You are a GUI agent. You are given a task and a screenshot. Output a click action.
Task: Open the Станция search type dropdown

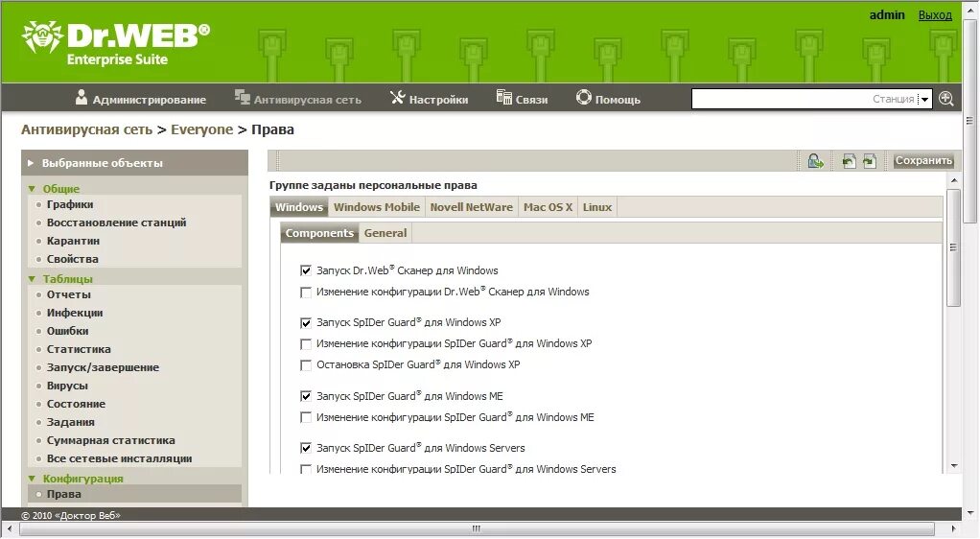tap(924, 99)
